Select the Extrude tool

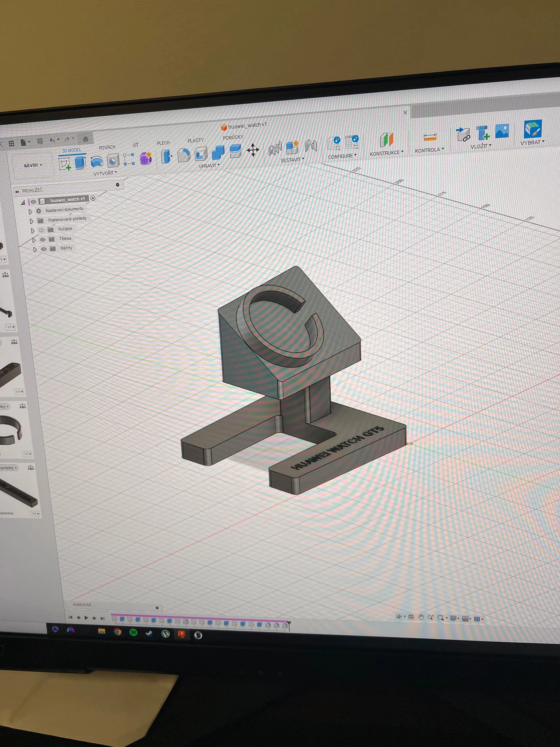click(x=80, y=162)
